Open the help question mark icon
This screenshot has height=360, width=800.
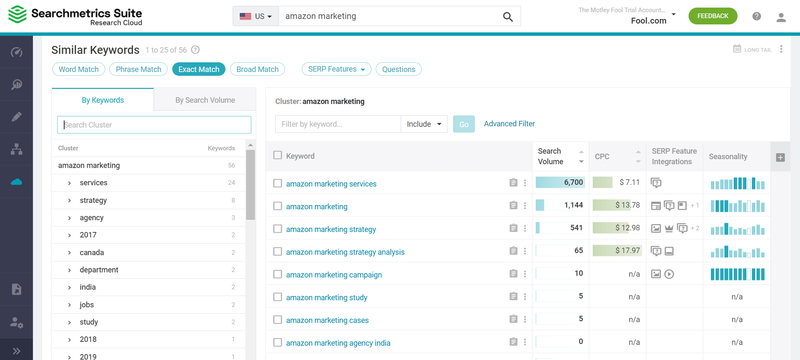757,16
